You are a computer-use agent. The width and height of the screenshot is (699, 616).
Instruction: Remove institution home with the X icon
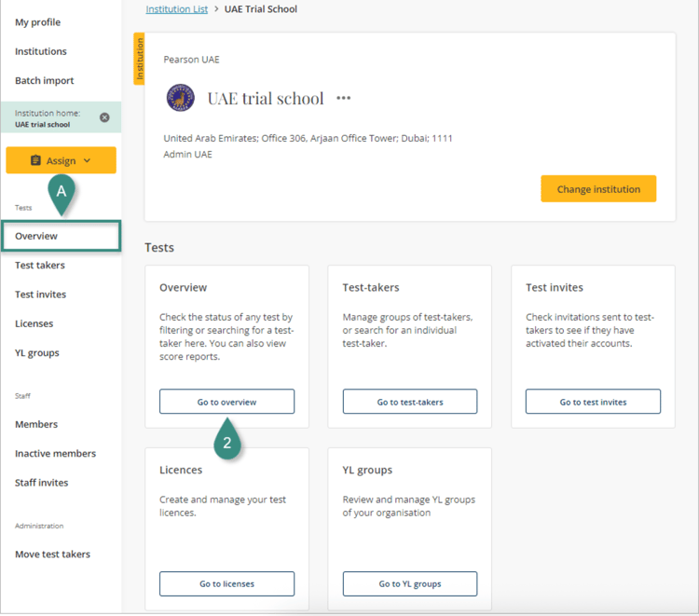click(x=104, y=117)
